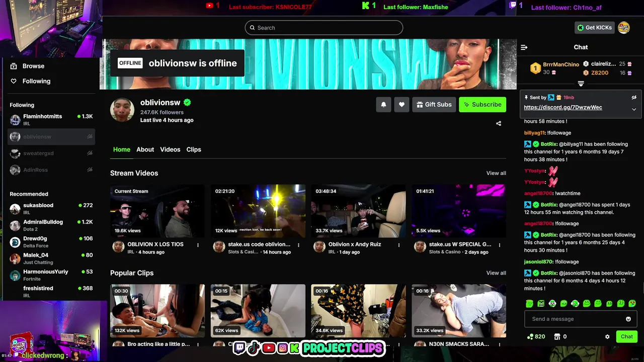Viewport: 644px width, 362px height.
Task: Click the angry square green emote
Action: (541, 303)
